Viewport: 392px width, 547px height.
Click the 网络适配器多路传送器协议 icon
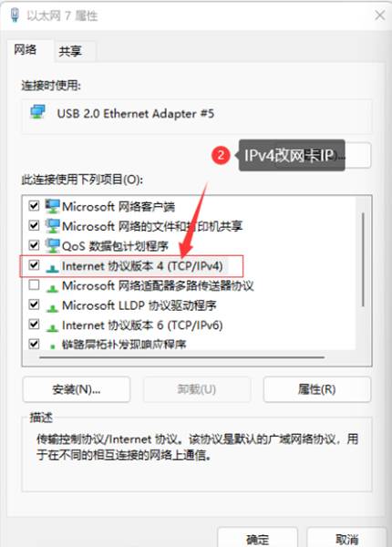tap(52, 287)
